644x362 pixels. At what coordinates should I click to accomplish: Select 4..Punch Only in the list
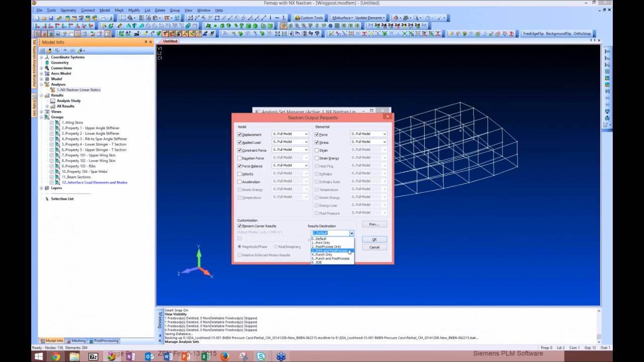[333, 254]
